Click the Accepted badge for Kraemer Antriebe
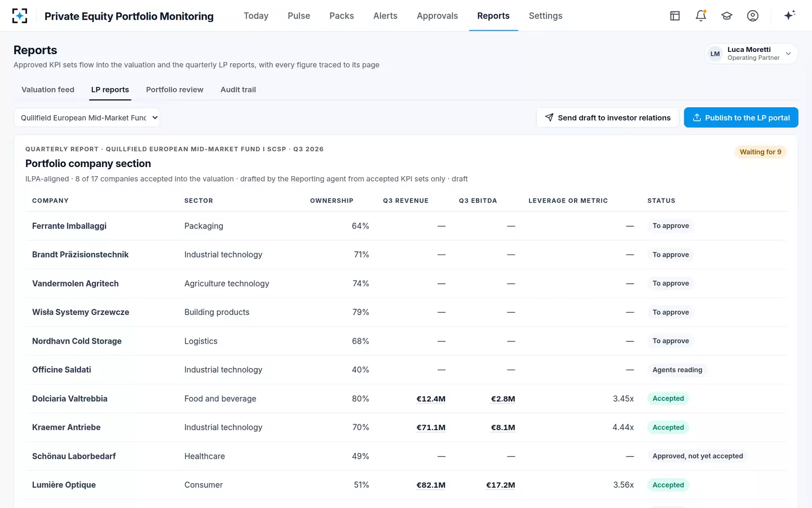Screen dimensions: 812x508 click(x=668, y=427)
